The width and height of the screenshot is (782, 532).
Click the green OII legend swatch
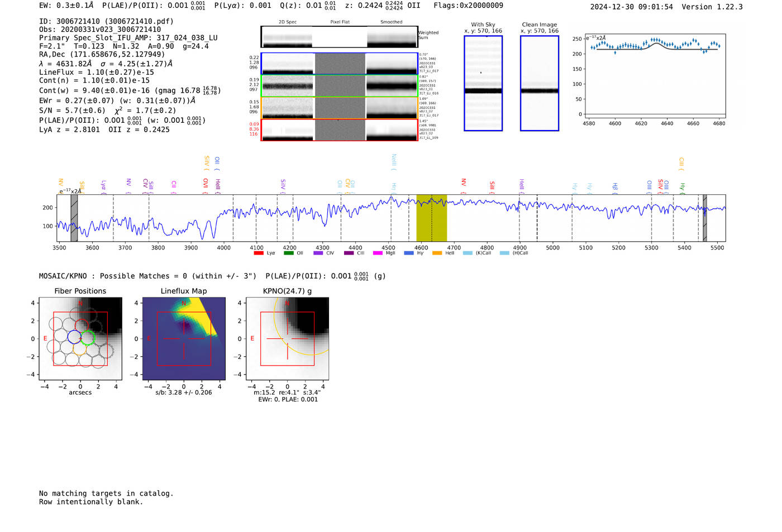(288, 253)
